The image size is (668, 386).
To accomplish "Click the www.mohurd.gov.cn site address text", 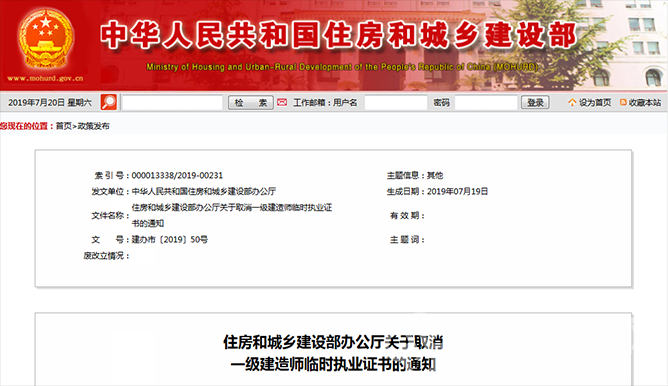I will 45,78.
